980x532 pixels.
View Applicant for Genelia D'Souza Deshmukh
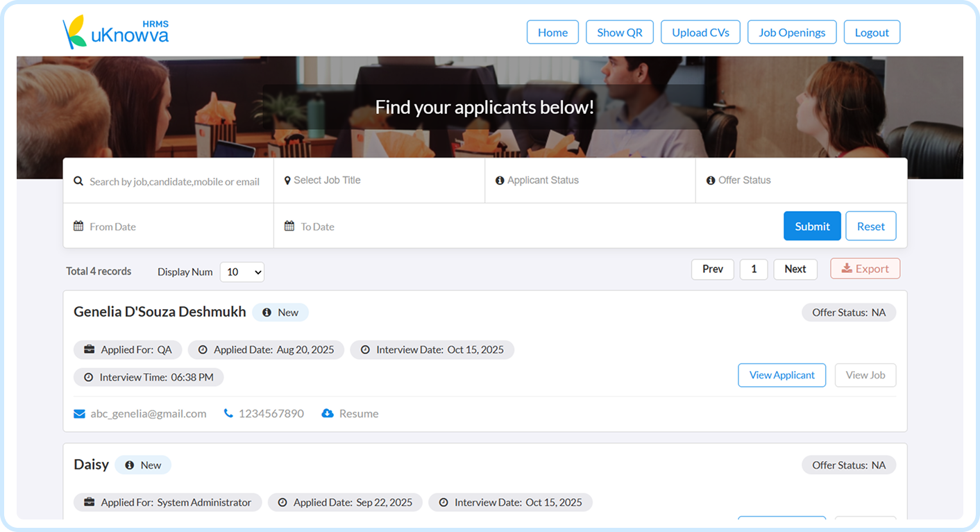pyautogui.click(x=782, y=375)
